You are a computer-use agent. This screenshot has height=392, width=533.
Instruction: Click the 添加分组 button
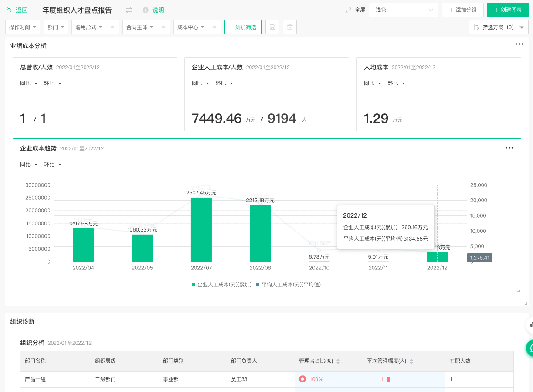tap(463, 10)
